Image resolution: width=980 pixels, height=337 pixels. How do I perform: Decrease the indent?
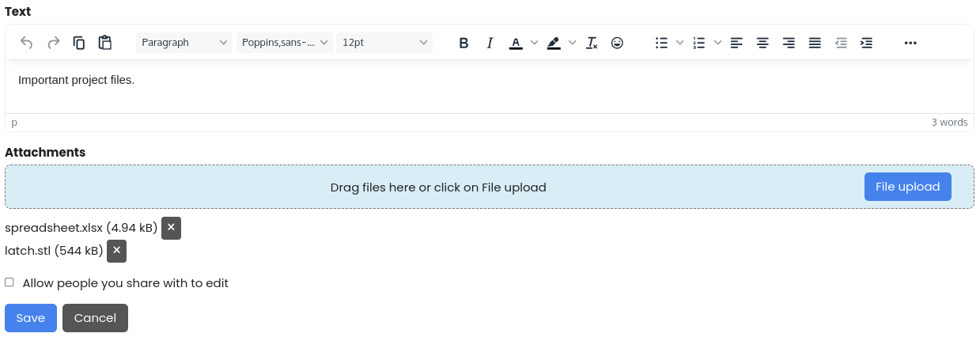(x=841, y=43)
